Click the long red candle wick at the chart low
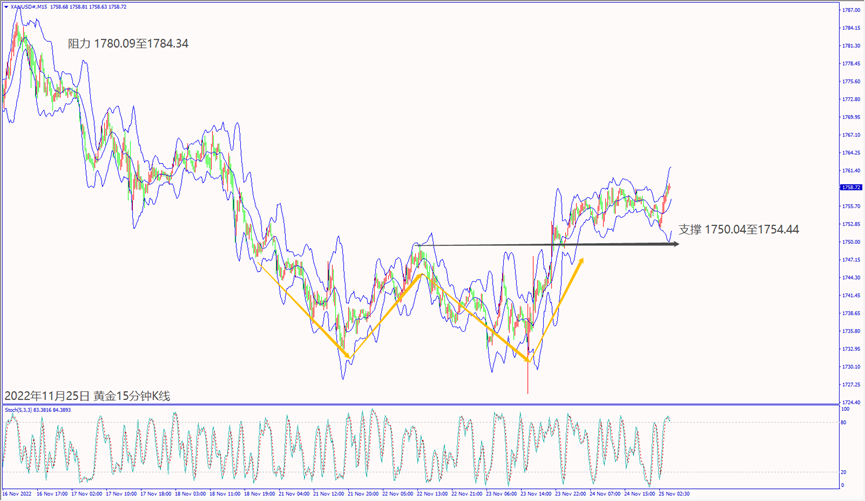Screen dimensions: 865x501 527,382
